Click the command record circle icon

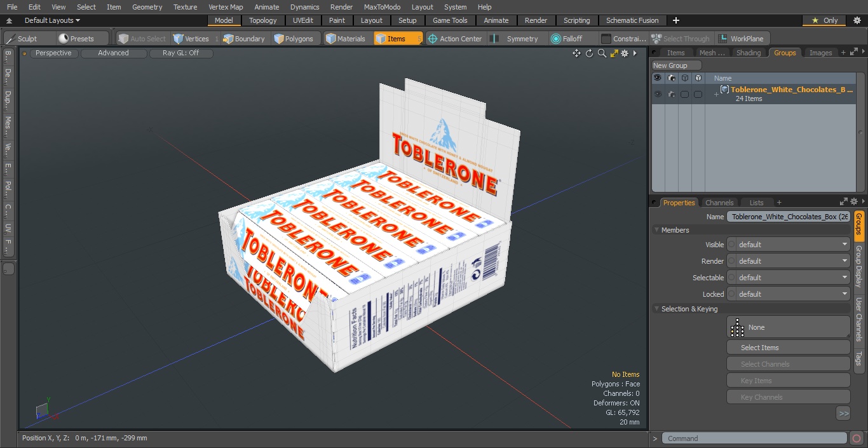click(x=857, y=438)
